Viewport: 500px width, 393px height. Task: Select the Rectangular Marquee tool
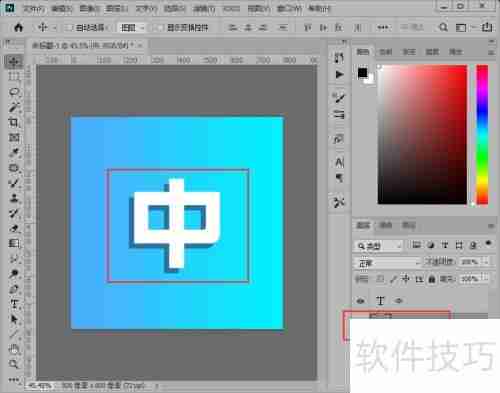pos(14,77)
